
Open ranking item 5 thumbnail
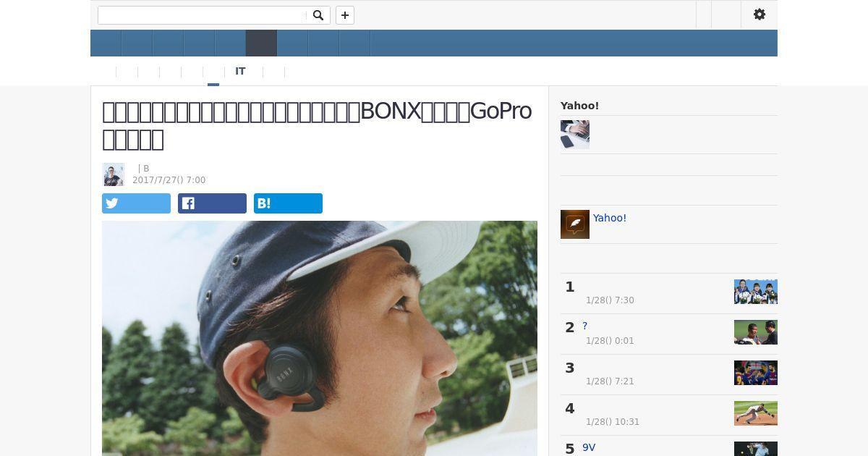coord(756,449)
